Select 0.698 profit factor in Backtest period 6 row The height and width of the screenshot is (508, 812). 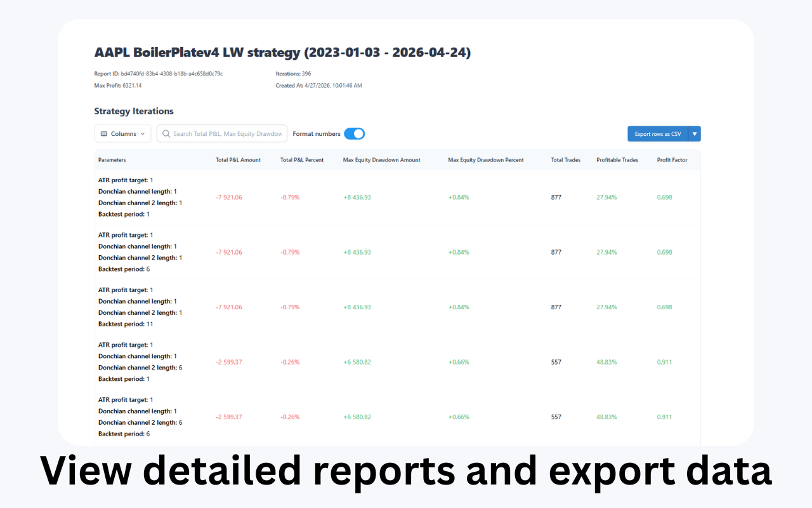(x=665, y=252)
